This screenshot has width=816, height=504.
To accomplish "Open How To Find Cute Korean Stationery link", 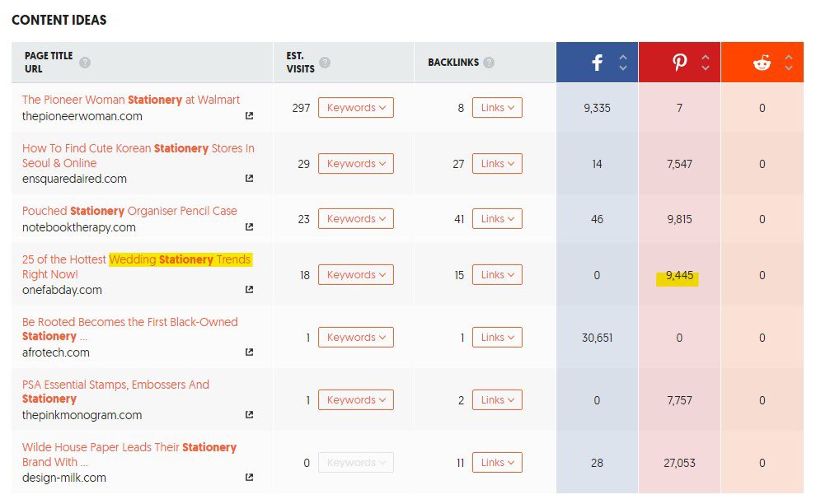I will coord(138,156).
